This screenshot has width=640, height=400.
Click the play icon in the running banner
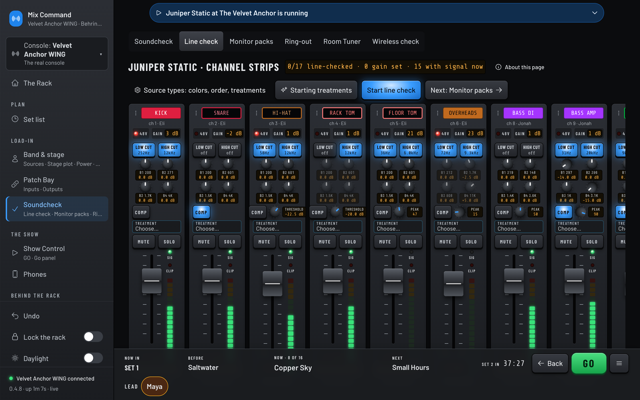tap(159, 13)
